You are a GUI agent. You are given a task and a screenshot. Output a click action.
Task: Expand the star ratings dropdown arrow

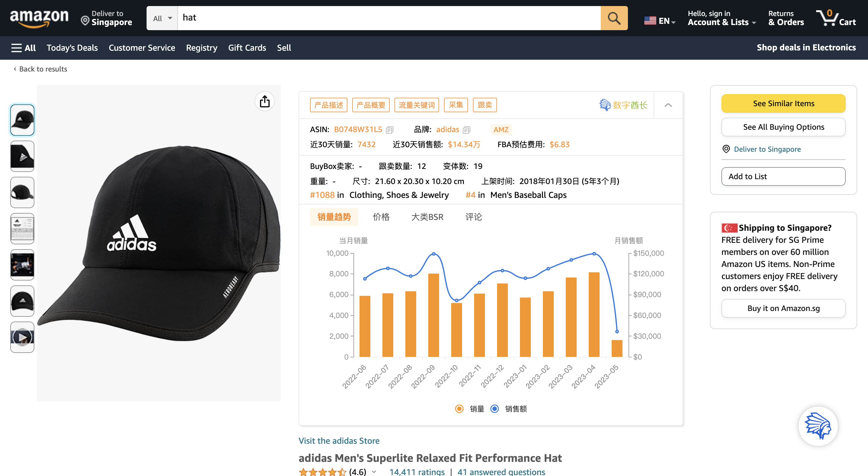374,471
